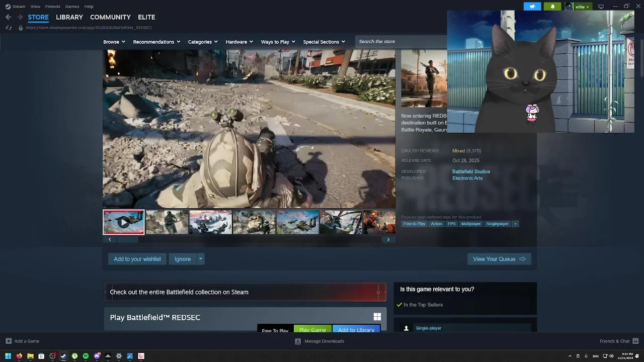Open the Help menu

[89, 7]
